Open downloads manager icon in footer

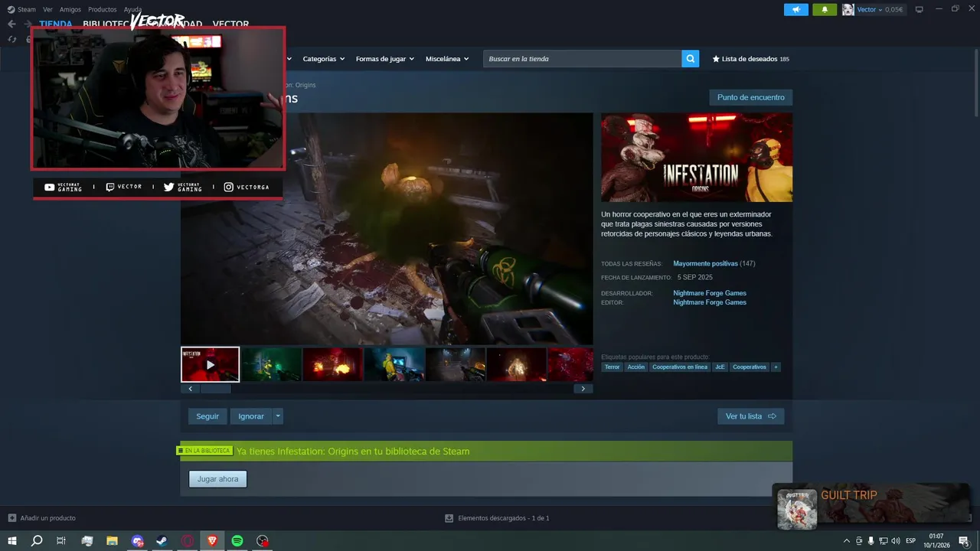pyautogui.click(x=449, y=518)
